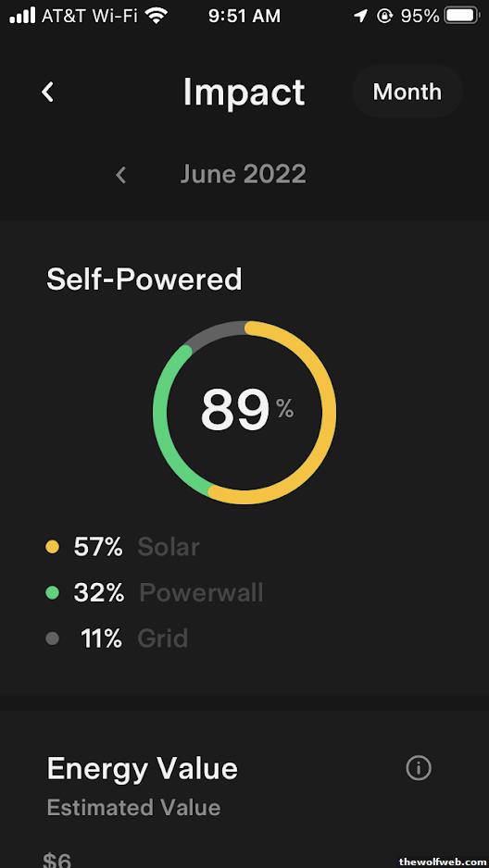The image size is (489, 868).
Task: Tap the Wi-Fi status bar icon
Action: click(x=157, y=16)
